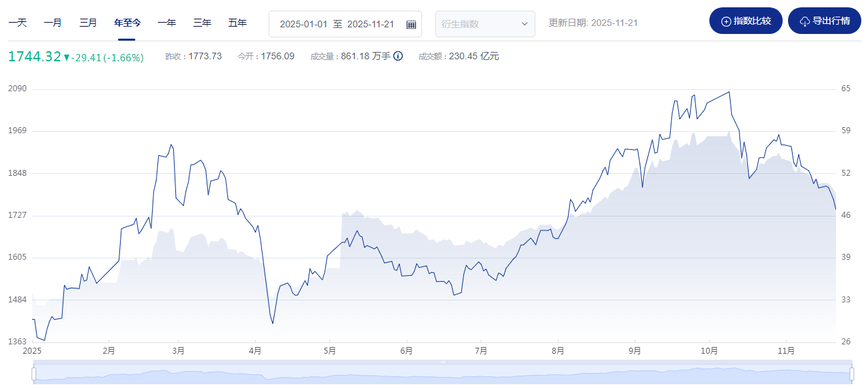
Task: Switch to the 一天 time range
Action: coord(17,23)
